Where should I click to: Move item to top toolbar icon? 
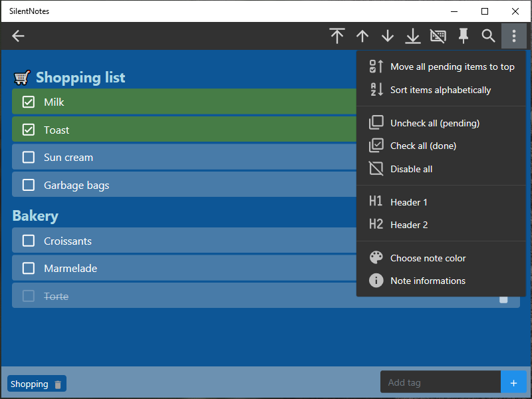point(337,36)
